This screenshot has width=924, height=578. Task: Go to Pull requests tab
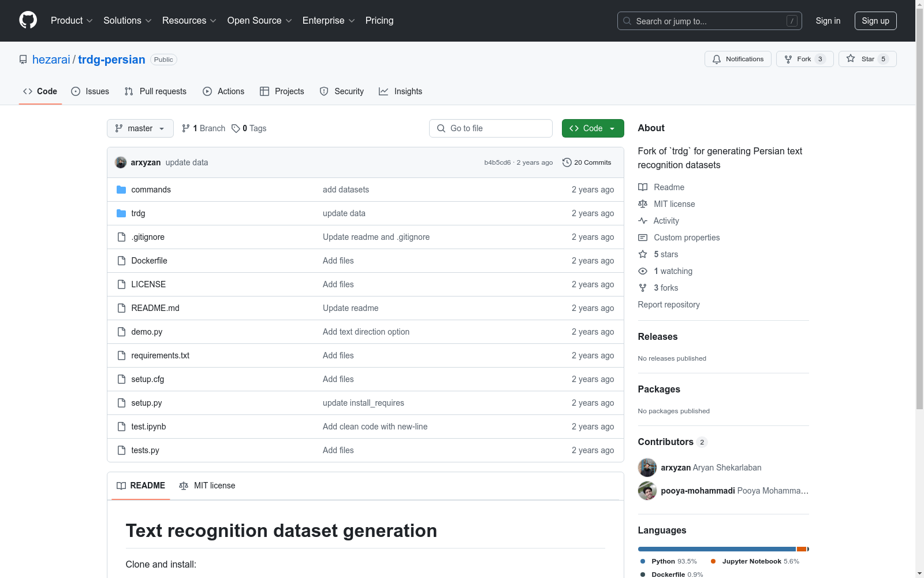point(155,91)
